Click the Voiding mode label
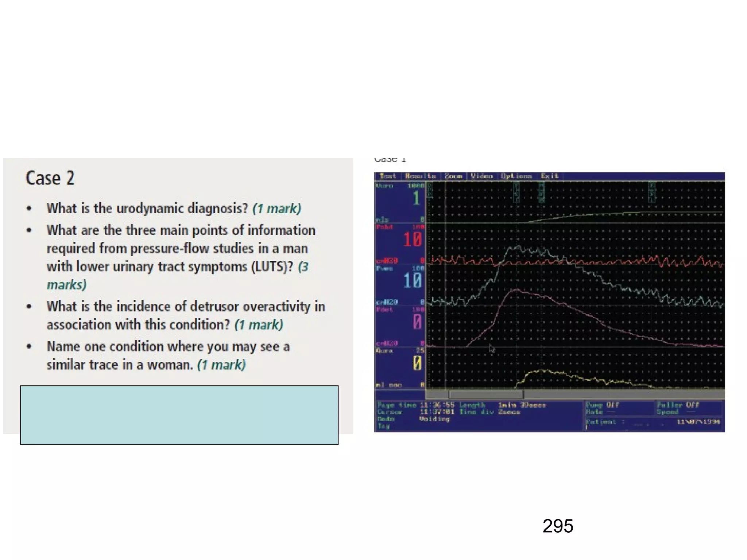 point(434,419)
